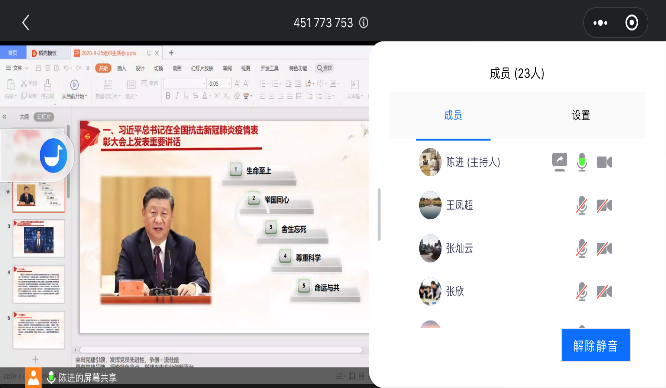Select the highlighted 开始 ribbon tab
The image size is (666, 388).
(x=103, y=68)
